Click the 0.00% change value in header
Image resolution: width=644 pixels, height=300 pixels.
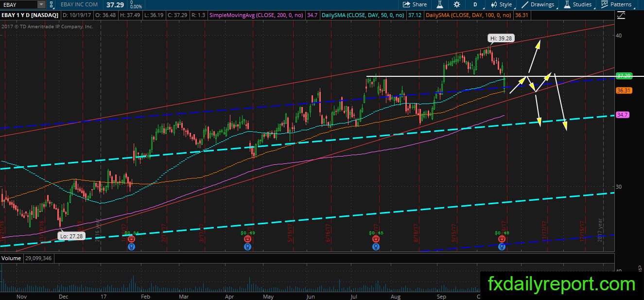click(136, 7)
